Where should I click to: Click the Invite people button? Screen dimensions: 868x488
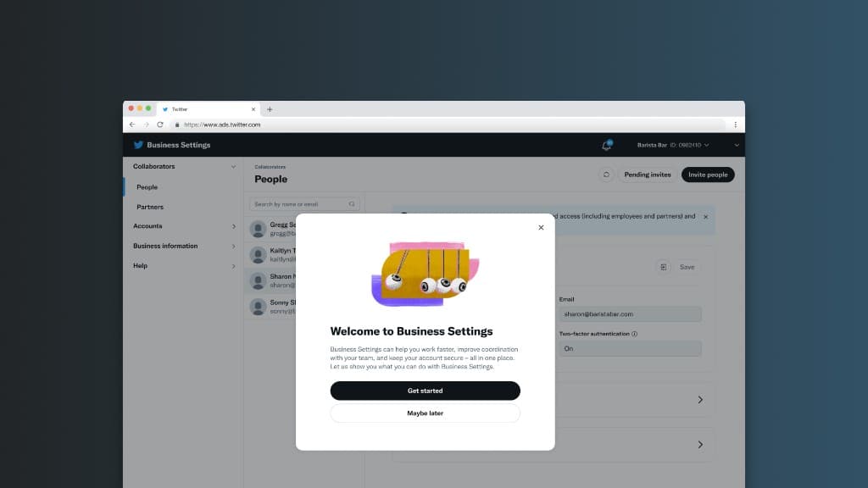pos(708,175)
